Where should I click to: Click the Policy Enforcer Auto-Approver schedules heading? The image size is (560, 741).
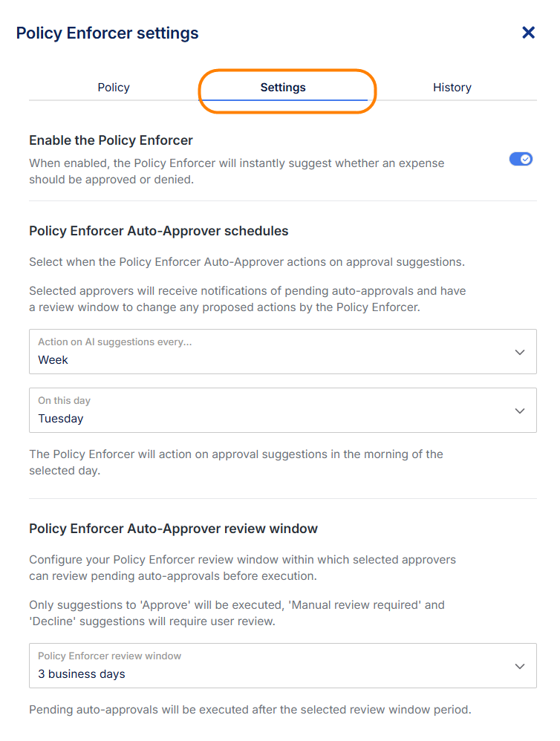159,231
